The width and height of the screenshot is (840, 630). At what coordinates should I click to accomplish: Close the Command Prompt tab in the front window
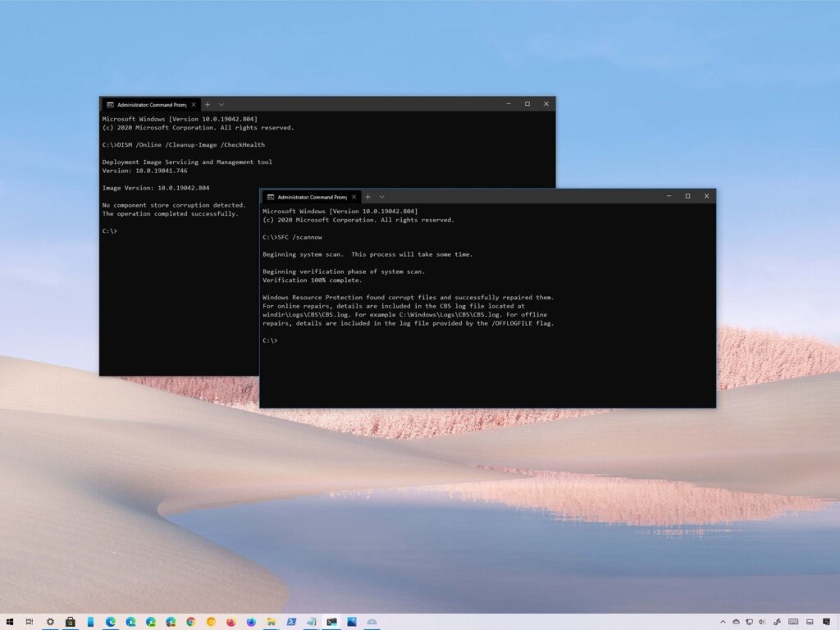(354, 197)
